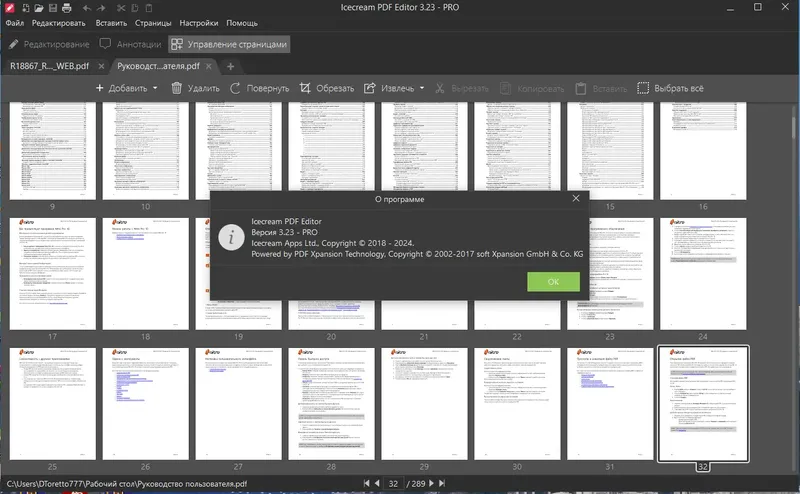The image size is (800, 494).
Task: Click Выбрать всё to select all
Action: point(670,88)
